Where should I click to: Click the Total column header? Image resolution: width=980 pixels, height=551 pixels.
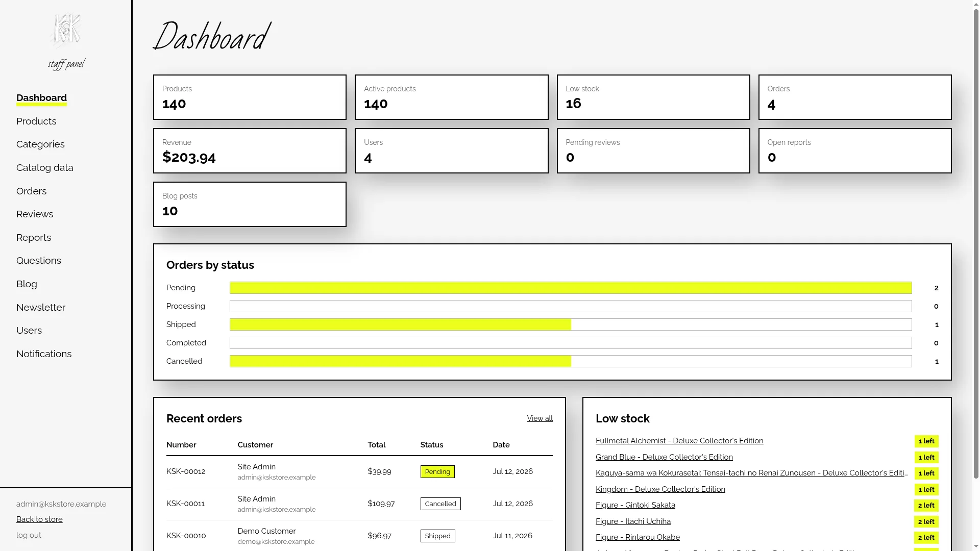pyautogui.click(x=377, y=445)
